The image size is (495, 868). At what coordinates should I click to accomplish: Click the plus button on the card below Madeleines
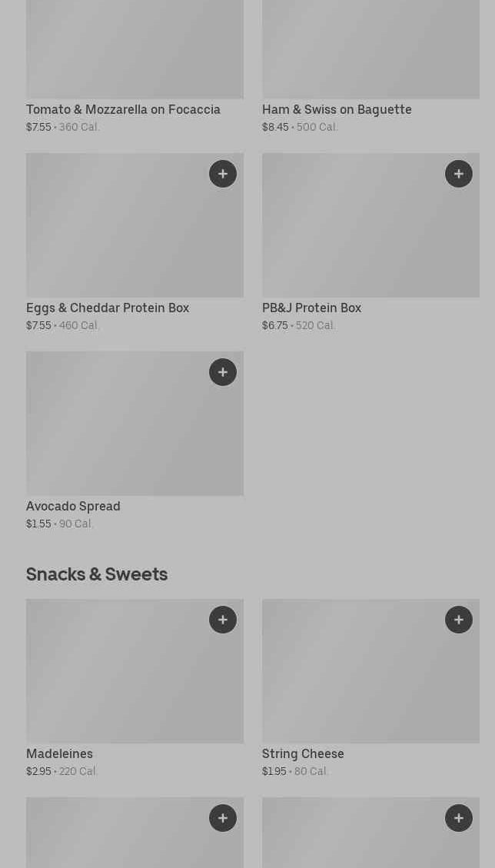tap(223, 818)
